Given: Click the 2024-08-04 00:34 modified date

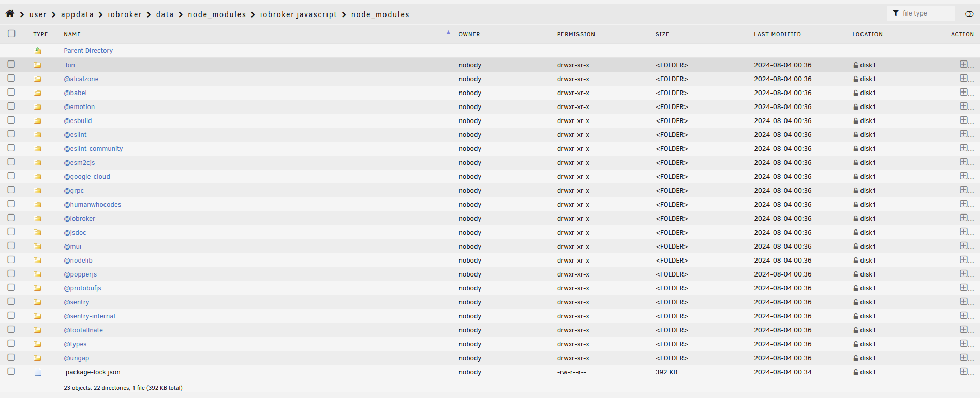Looking at the screenshot, I should click(783, 372).
